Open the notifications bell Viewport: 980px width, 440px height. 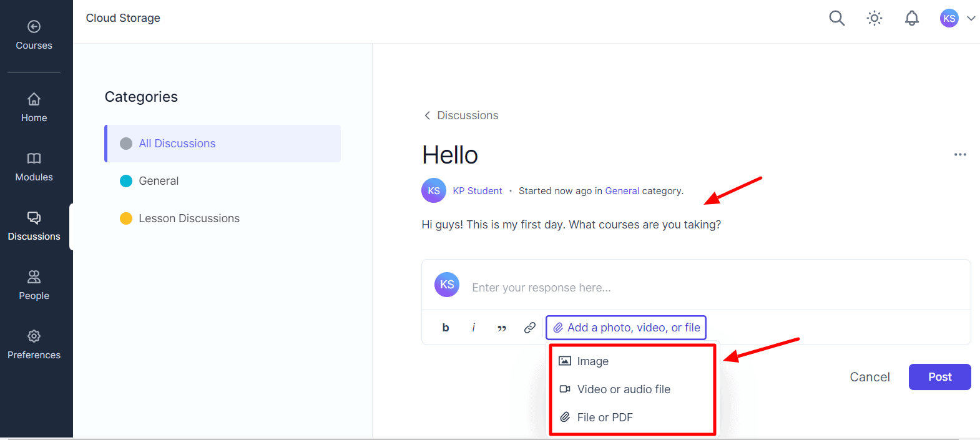pos(911,19)
